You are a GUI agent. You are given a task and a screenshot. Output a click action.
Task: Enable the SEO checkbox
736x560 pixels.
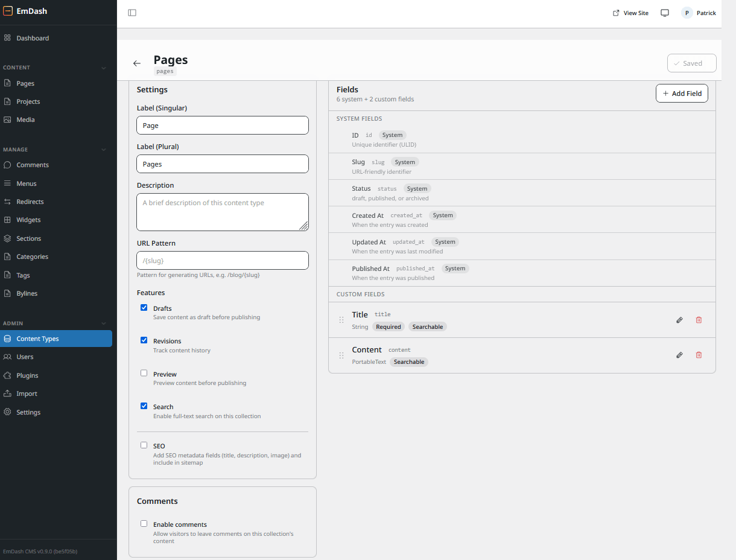[x=144, y=445]
